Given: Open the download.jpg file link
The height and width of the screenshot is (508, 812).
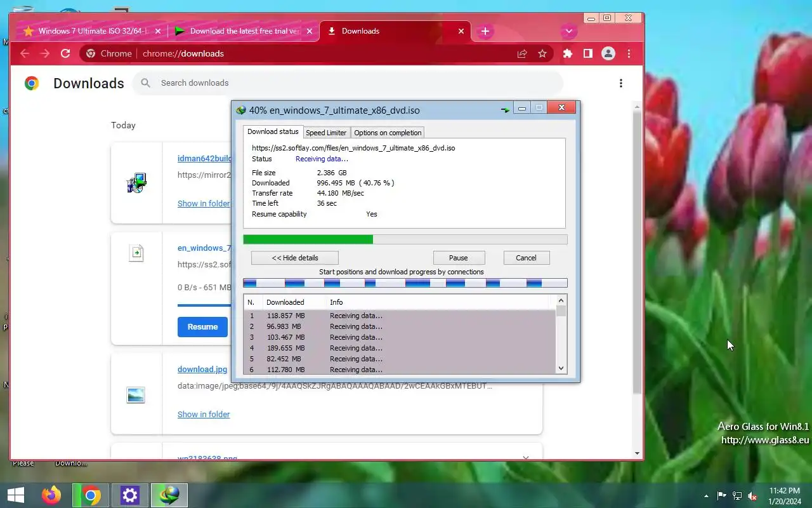Looking at the screenshot, I should (x=202, y=370).
